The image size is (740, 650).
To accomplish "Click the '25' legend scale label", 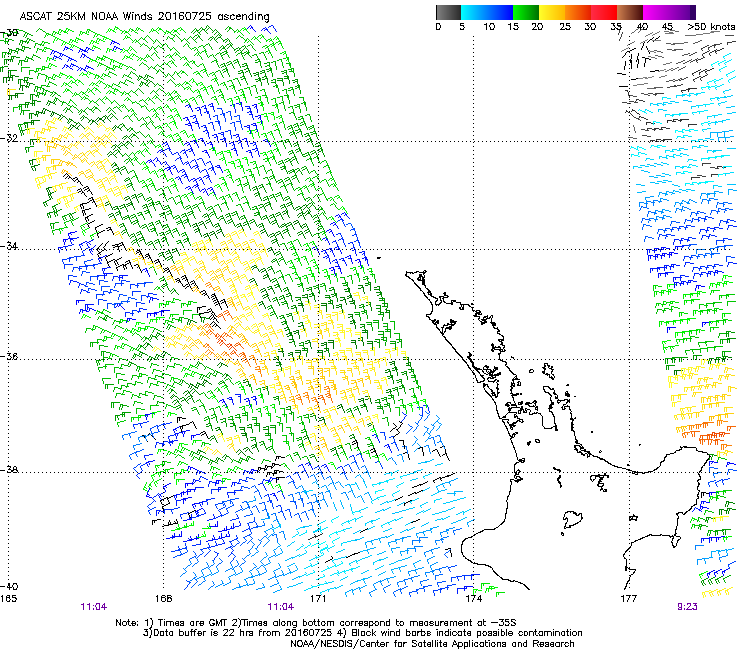I will [x=565, y=27].
